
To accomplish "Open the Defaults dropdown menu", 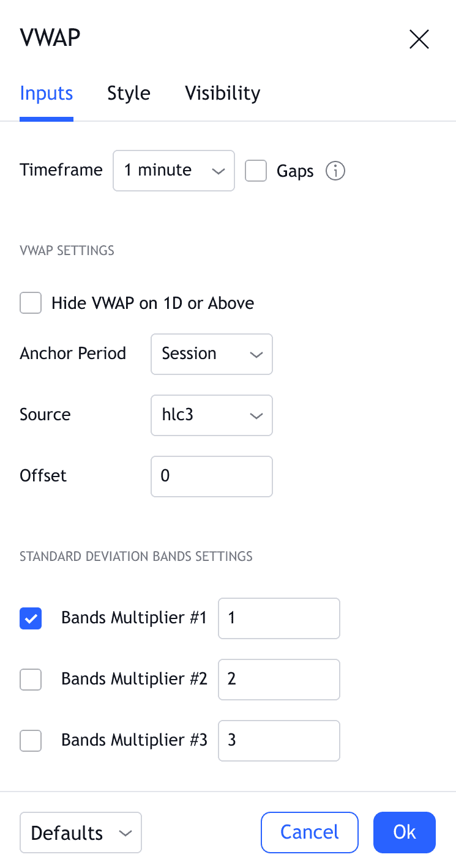I will [x=81, y=833].
